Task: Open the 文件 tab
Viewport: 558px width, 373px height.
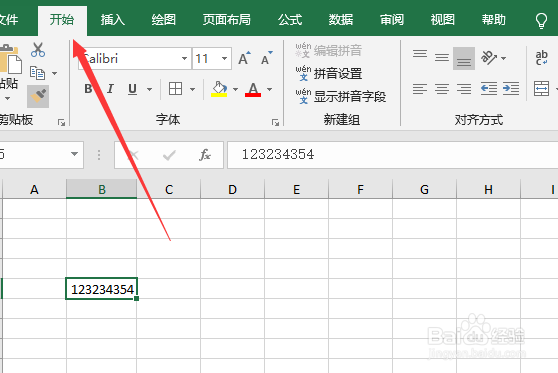Action: click(9, 19)
